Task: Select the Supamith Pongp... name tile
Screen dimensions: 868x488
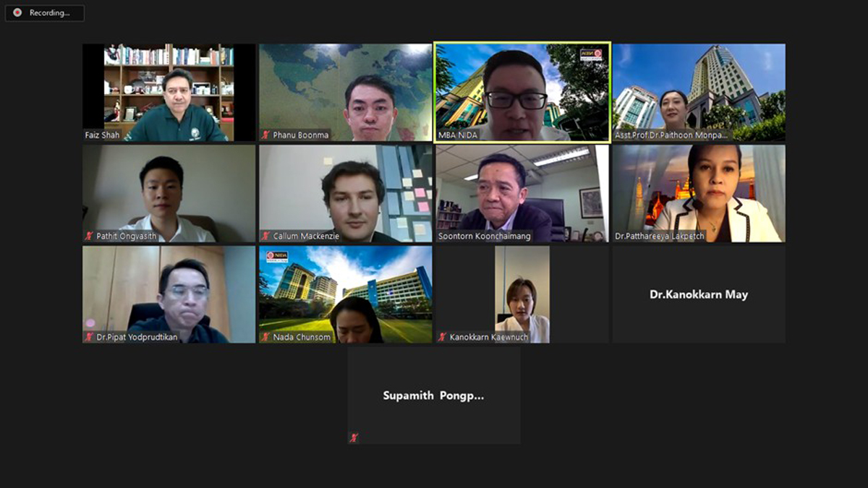Action: coord(434,395)
